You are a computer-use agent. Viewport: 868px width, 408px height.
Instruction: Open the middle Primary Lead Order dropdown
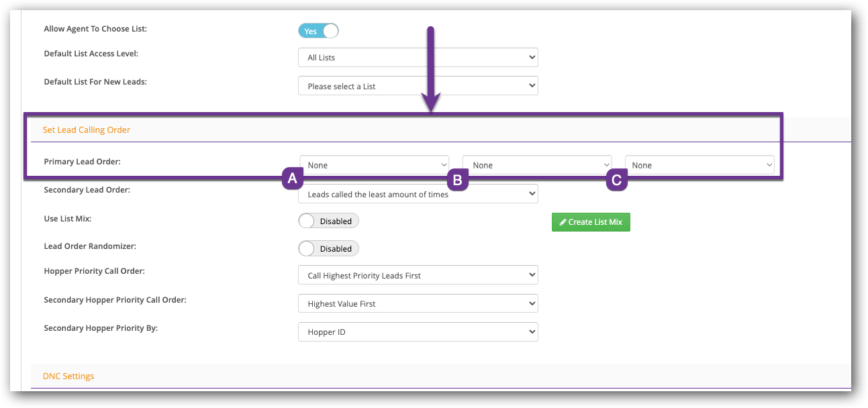point(537,165)
